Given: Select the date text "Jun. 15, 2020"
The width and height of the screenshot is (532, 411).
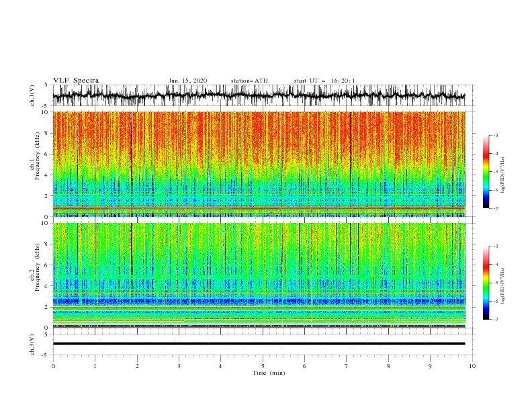Looking at the screenshot, I should pyautogui.click(x=187, y=81).
